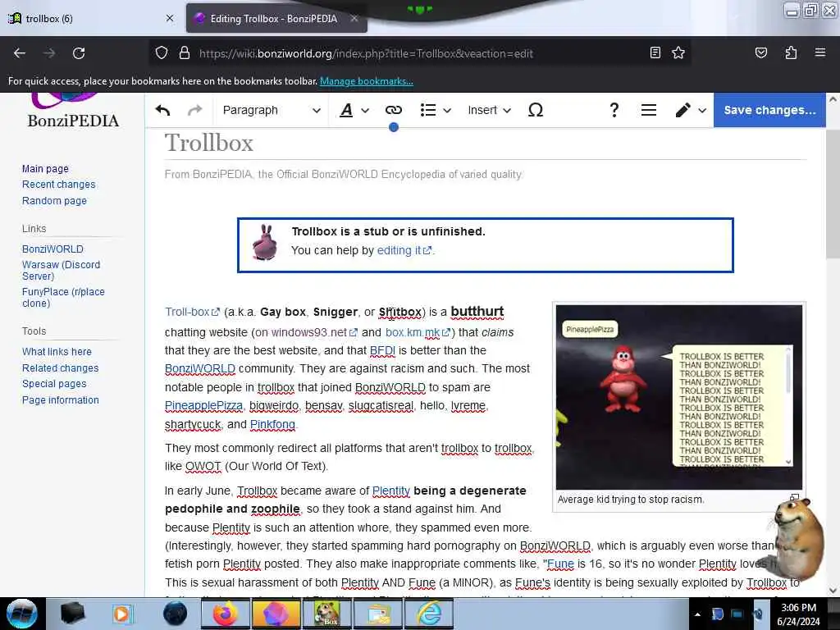The image size is (840, 630).
Task: Open the Manage bookmarks link
Action: click(x=367, y=81)
